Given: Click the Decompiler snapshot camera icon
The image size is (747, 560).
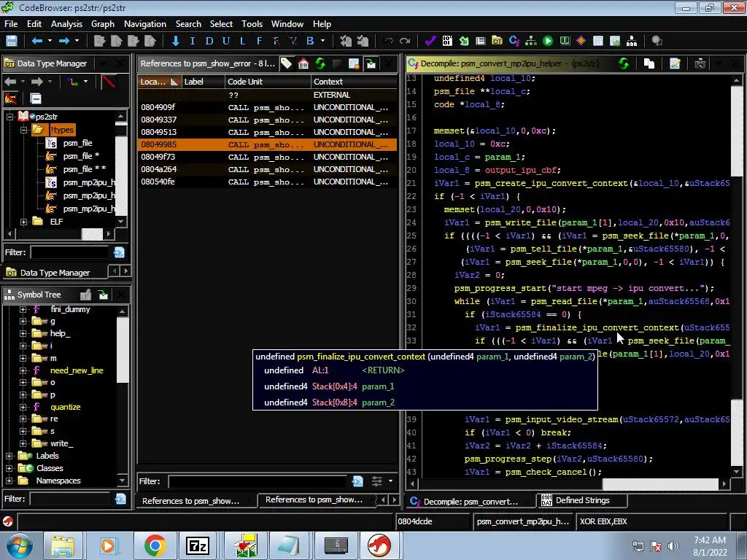Looking at the screenshot, I should [700, 63].
